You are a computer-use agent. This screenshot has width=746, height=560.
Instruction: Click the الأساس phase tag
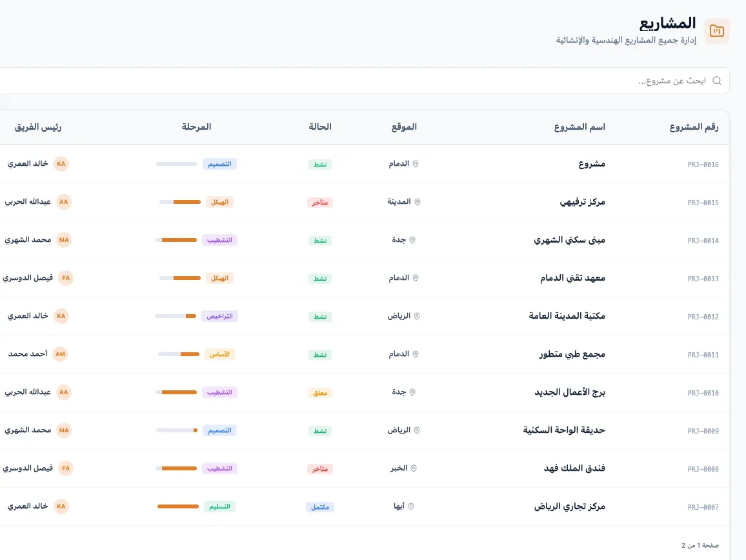[x=219, y=354]
